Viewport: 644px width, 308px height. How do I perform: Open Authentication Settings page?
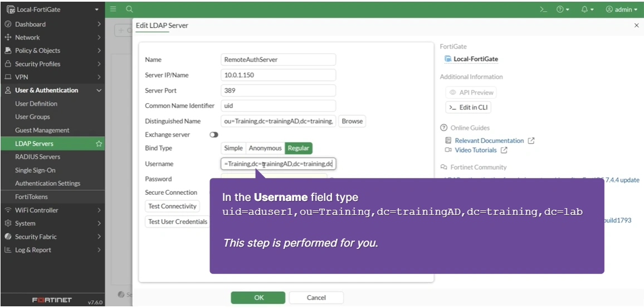[x=48, y=183]
